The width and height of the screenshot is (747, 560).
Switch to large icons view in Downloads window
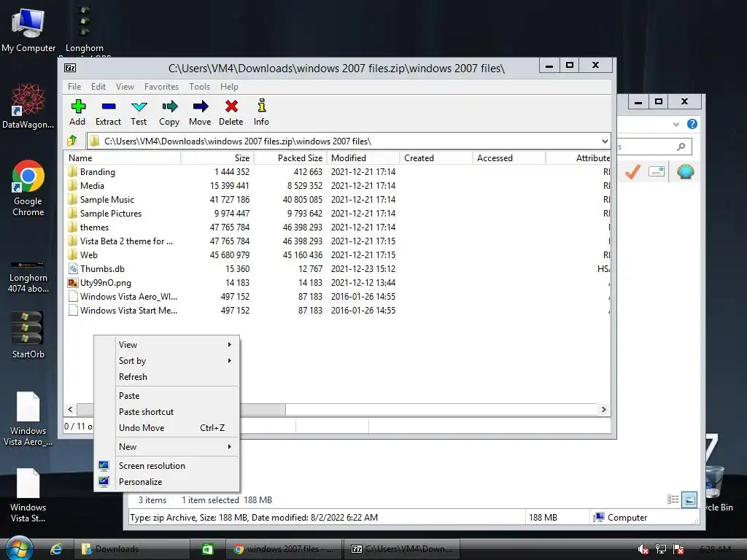689,499
